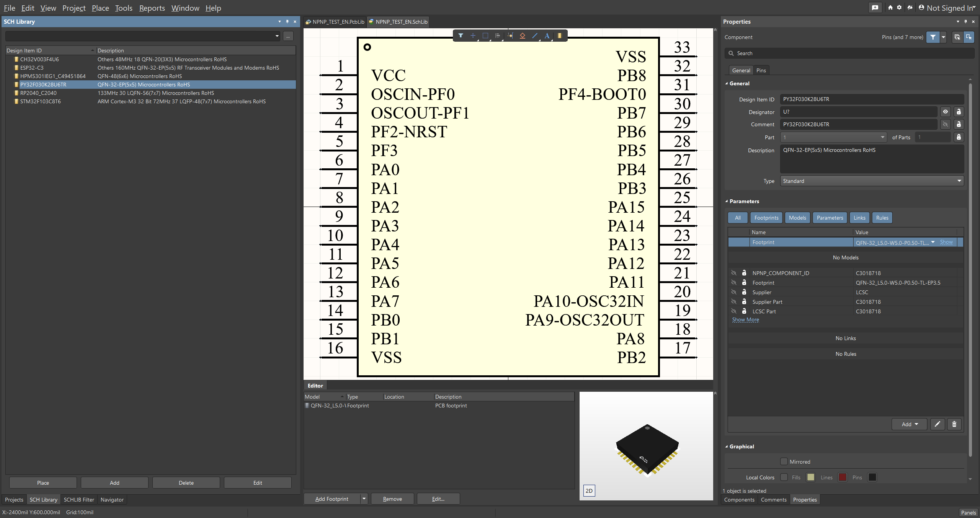Expand the Add dropdown in Parameters

(910, 424)
